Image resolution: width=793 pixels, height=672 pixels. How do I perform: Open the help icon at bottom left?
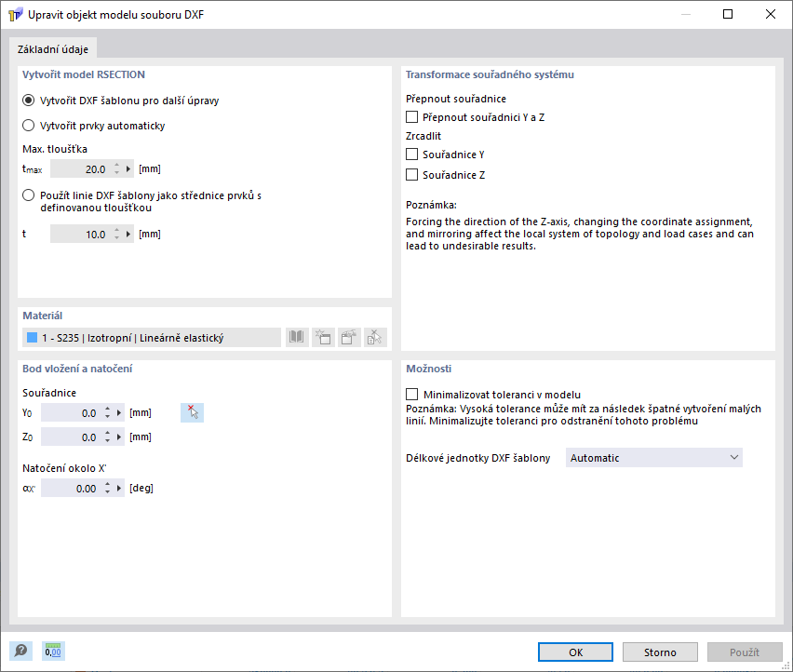[x=20, y=652]
